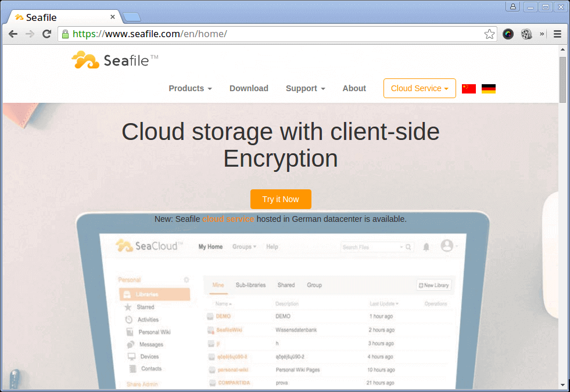Open the color wheel extension icon
Image resolution: width=570 pixels, height=392 pixels.
click(508, 34)
